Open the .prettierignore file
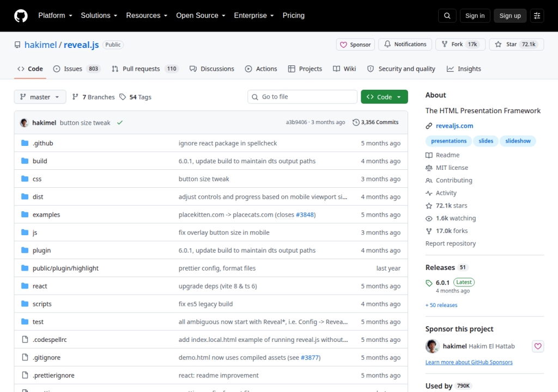558x392 pixels. (53, 375)
